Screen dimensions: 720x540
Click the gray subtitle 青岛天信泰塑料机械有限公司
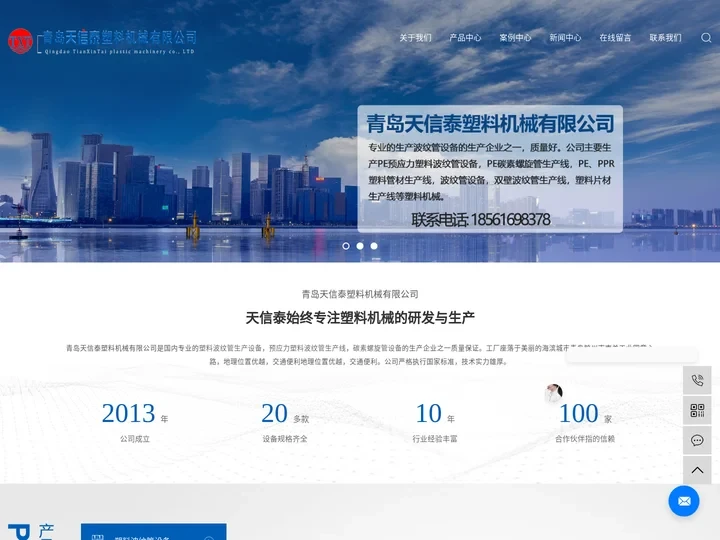tap(360, 294)
